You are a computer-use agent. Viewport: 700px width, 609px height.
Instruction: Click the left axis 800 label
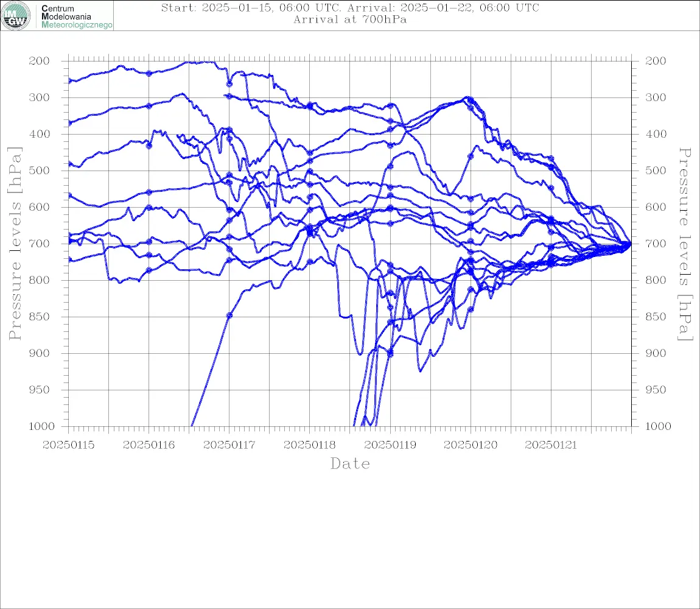pos(40,280)
